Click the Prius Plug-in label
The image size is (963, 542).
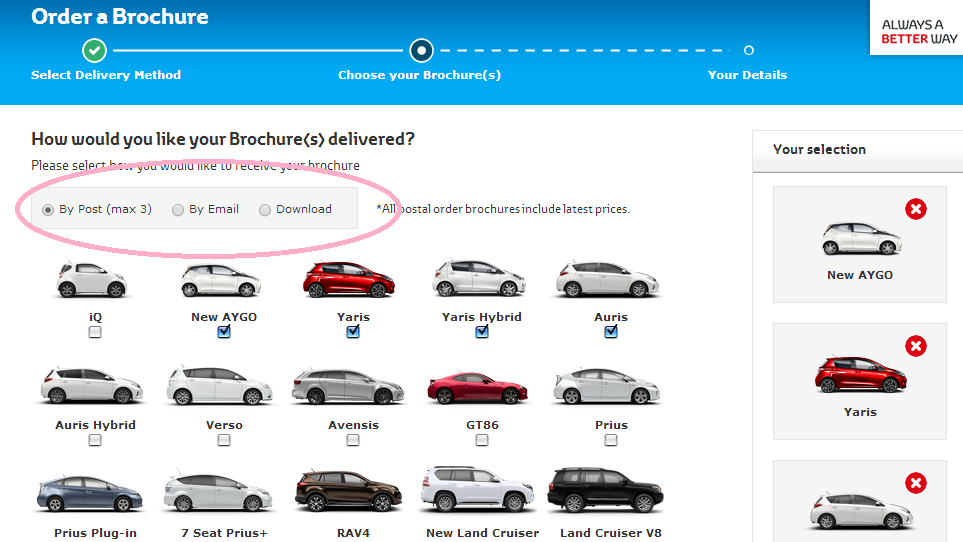[95, 533]
